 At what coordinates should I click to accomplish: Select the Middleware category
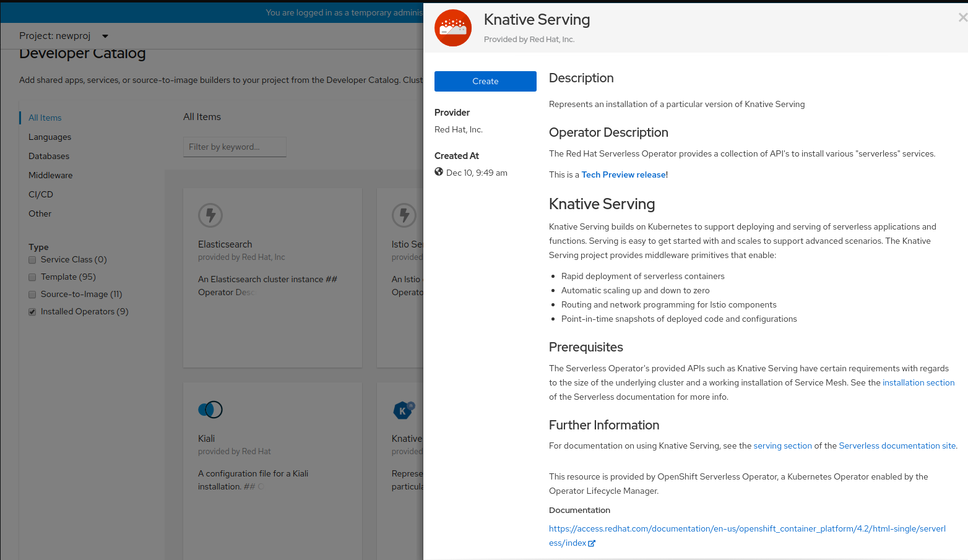point(51,175)
